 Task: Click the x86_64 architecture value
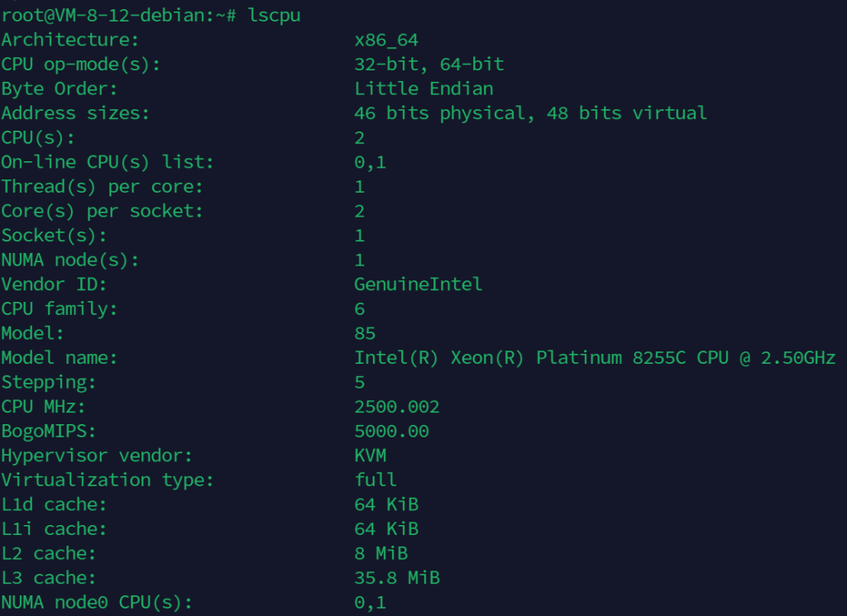coord(392,40)
